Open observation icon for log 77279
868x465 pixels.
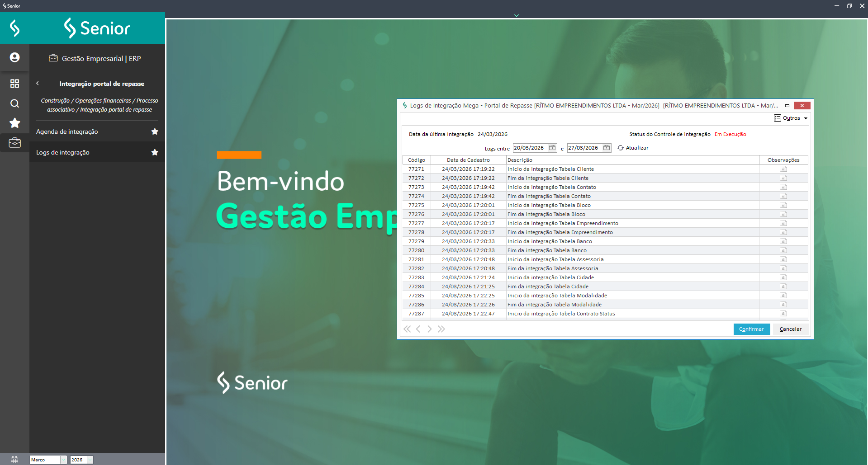[x=783, y=241]
